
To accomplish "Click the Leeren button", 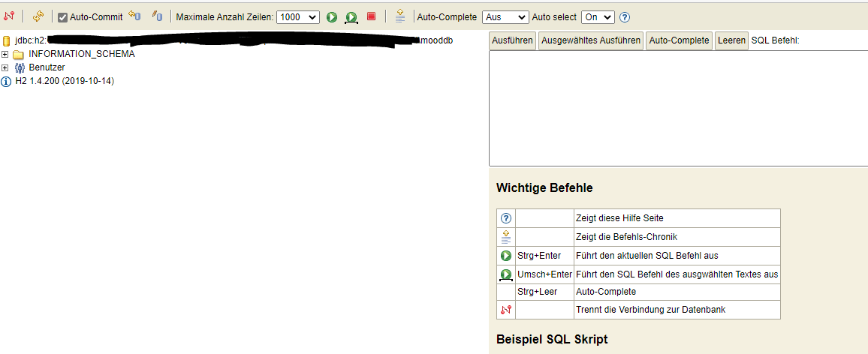I will [731, 41].
